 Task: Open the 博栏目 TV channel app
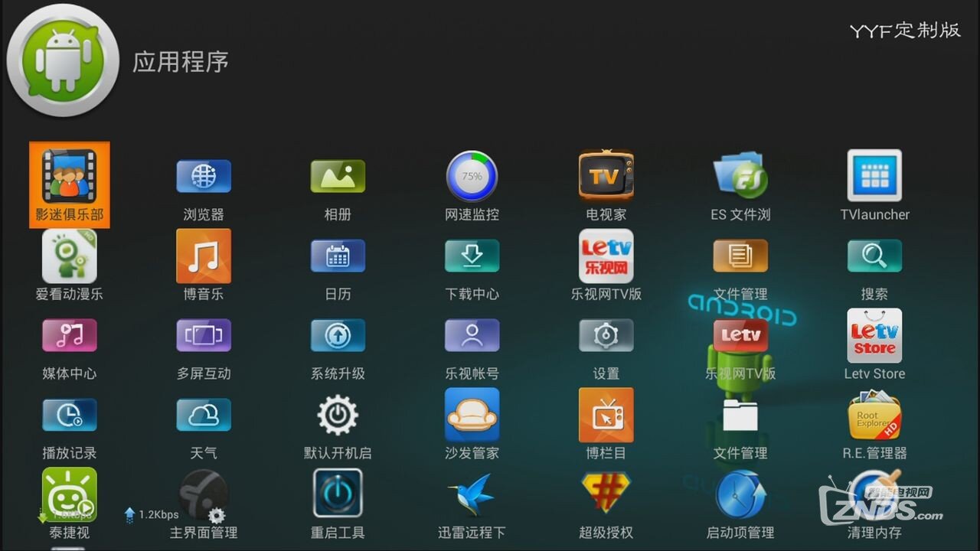[606, 423]
